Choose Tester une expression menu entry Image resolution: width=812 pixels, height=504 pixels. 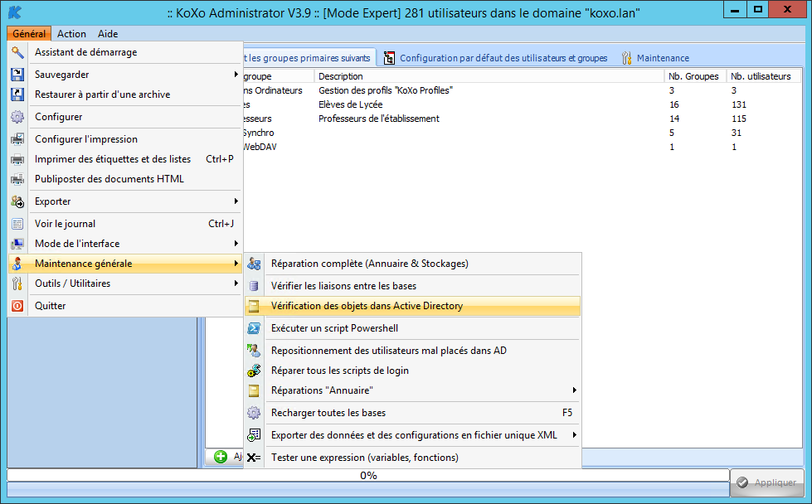[x=412, y=458]
